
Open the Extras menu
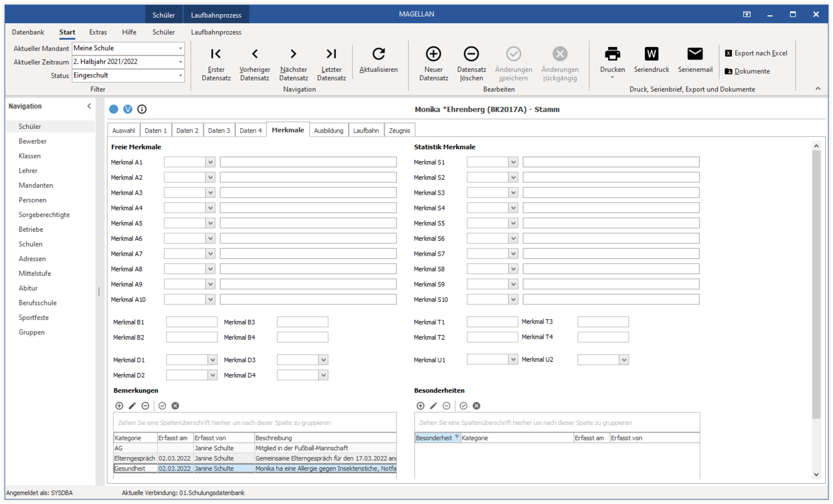(98, 32)
